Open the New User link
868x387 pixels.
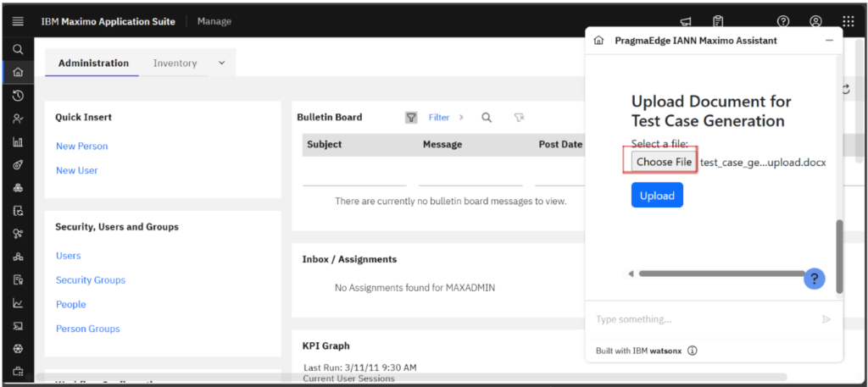[77, 170]
